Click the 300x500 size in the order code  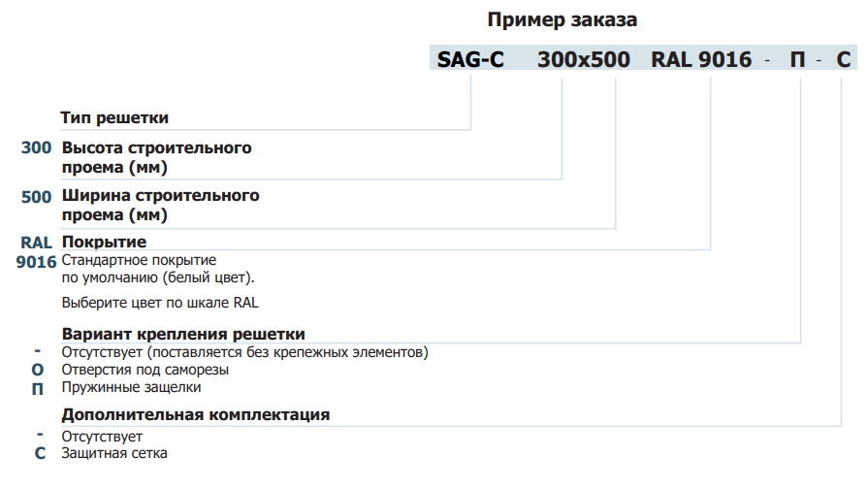[584, 60]
